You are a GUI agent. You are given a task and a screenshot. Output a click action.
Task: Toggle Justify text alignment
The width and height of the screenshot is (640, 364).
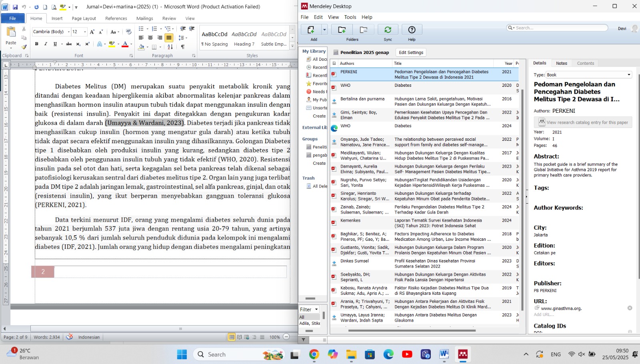[x=169, y=38]
